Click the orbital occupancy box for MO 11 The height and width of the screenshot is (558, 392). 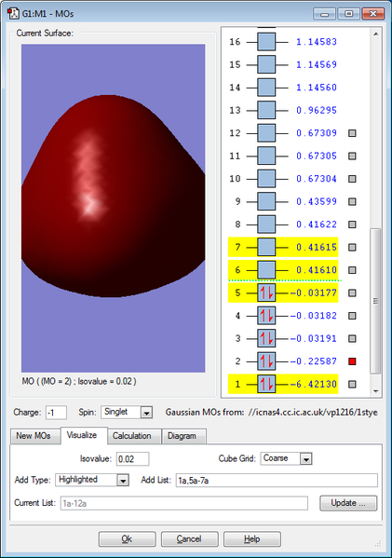point(266,156)
